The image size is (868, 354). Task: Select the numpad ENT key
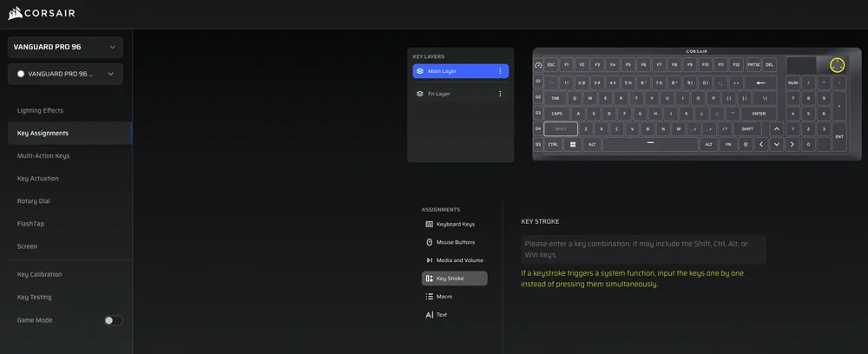coord(839,136)
